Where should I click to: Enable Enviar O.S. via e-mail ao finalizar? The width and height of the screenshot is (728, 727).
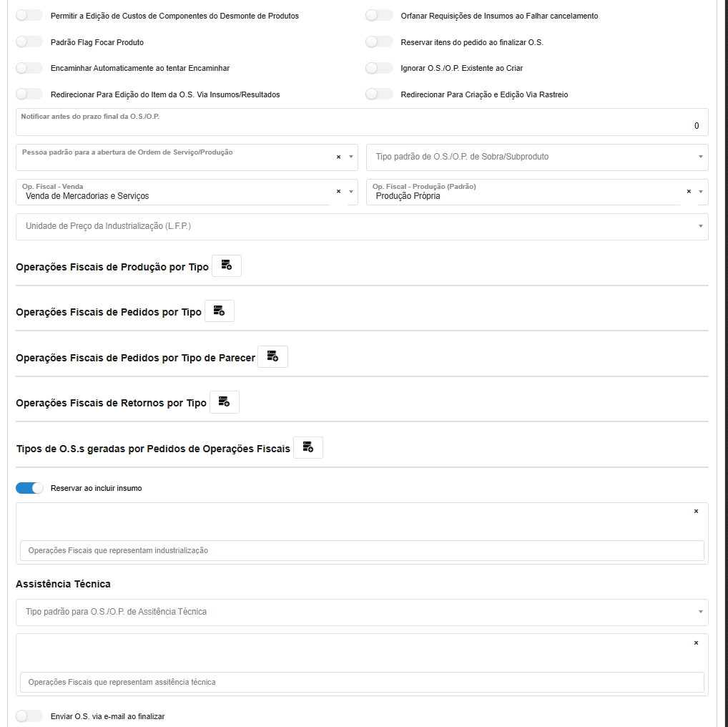coord(30,716)
